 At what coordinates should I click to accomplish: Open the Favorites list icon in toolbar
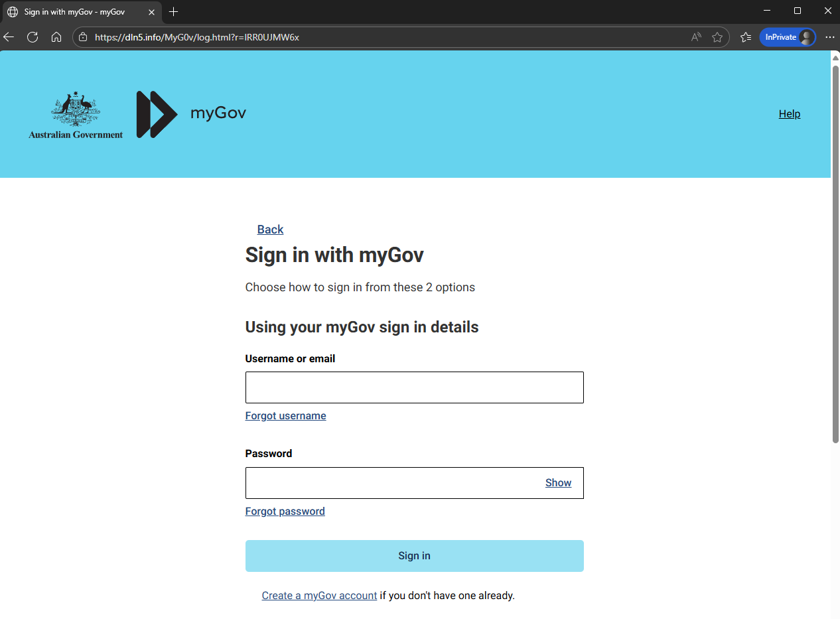(746, 37)
